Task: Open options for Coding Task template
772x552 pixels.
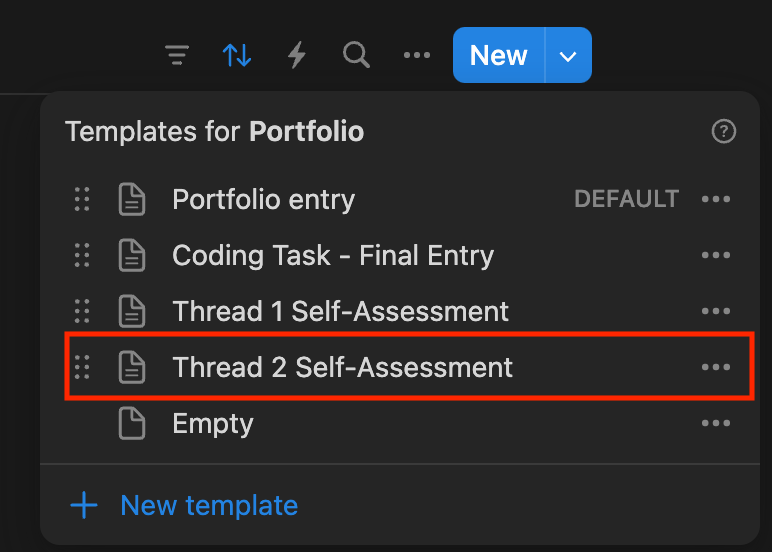Action: (x=716, y=256)
